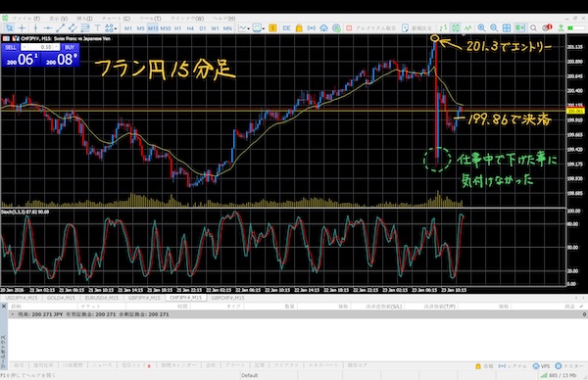The height and width of the screenshot is (380, 588).
Task: Switch chart to D1 timeframe
Action: (203, 28)
